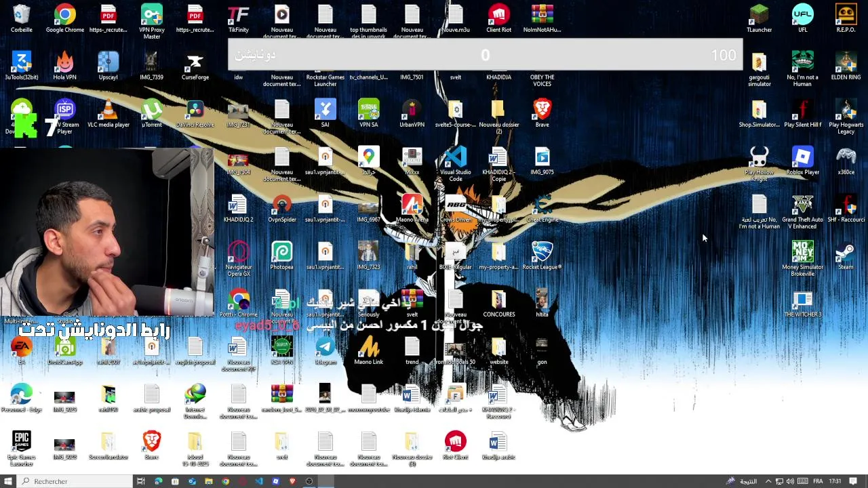Open OBEY THE VOICES icon

(542, 79)
